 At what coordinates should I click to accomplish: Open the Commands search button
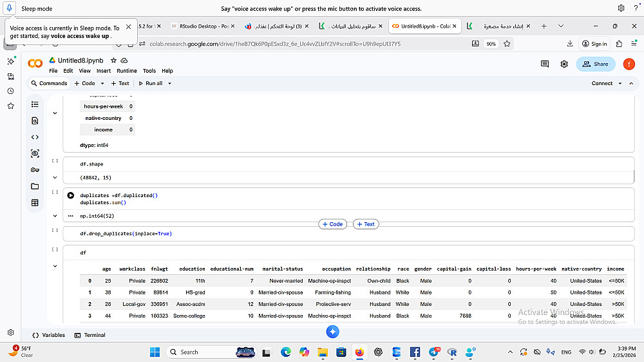[49, 83]
